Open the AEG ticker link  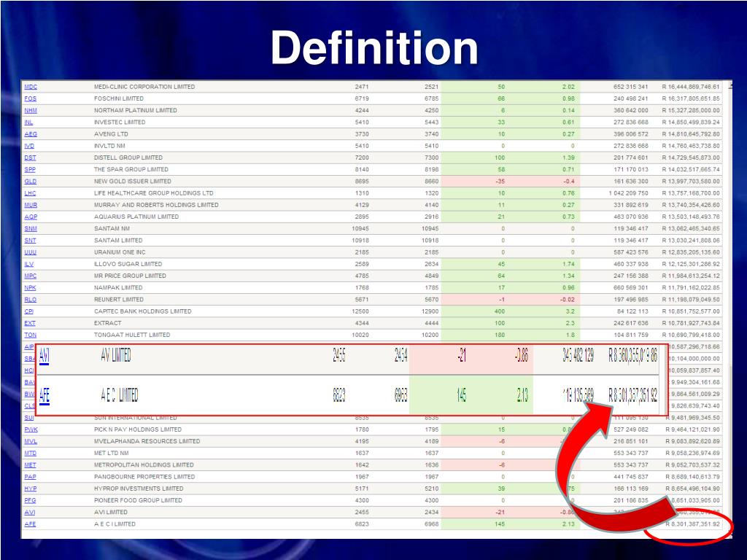click(x=31, y=134)
